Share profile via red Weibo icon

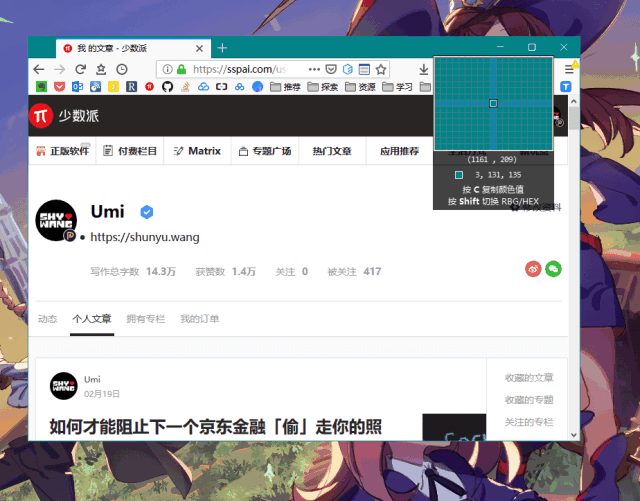533,269
